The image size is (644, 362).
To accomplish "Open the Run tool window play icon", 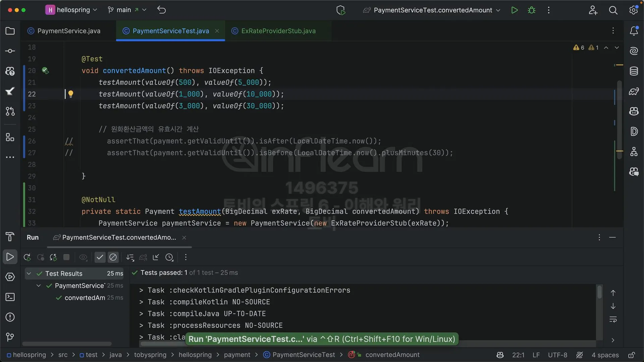I will tap(10, 257).
